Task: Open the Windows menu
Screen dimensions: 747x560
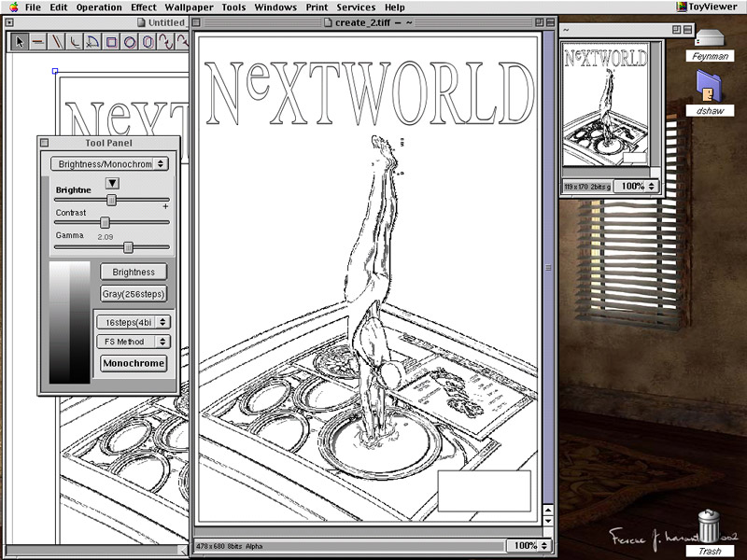Action: [x=275, y=7]
